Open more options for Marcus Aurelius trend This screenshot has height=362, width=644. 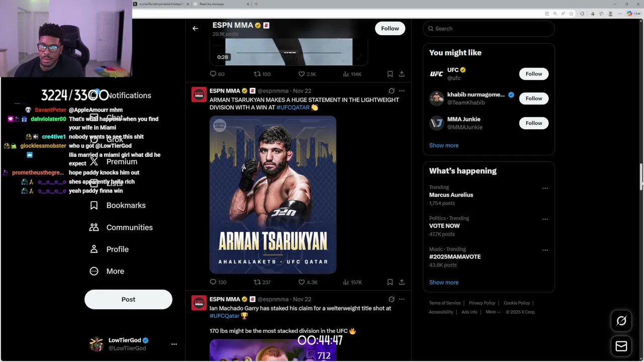pos(545,188)
